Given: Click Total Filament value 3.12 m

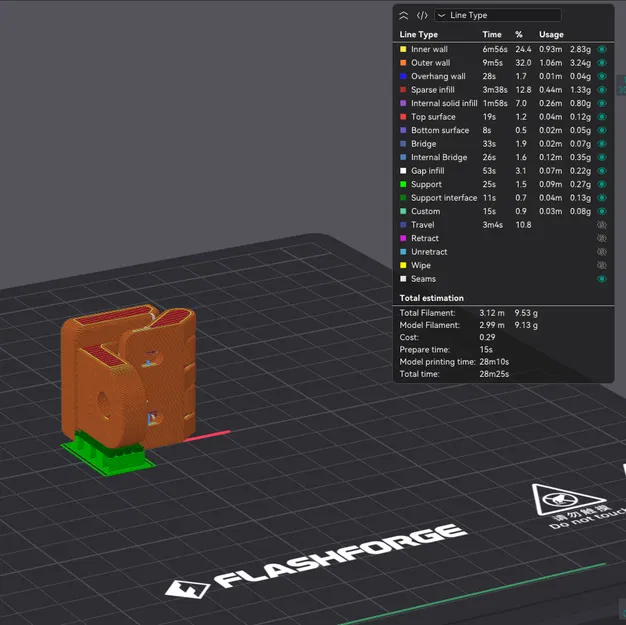Looking at the screenshot, I should tap(491, 313).
